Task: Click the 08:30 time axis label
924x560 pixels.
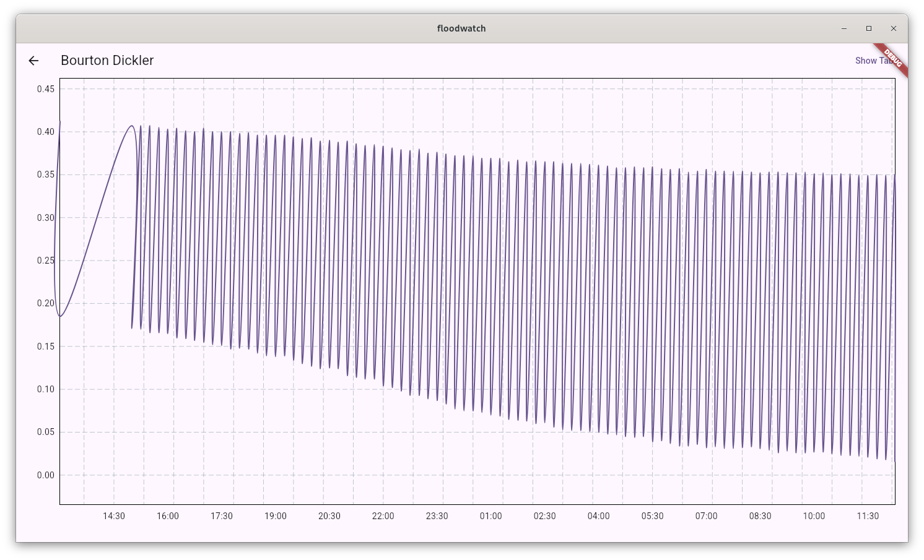Action: point(761,516)
